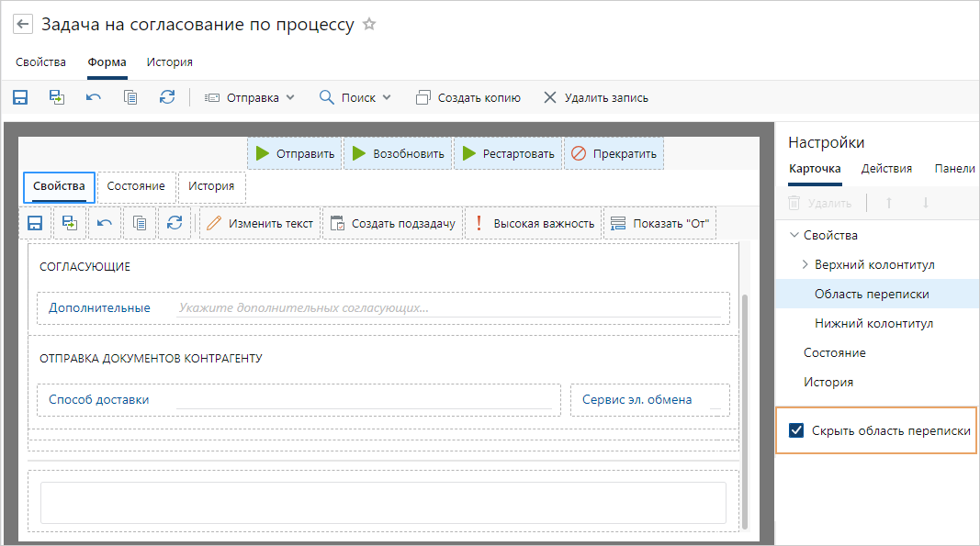Click the undo icon in top toolbar

(x=94, y=97)
